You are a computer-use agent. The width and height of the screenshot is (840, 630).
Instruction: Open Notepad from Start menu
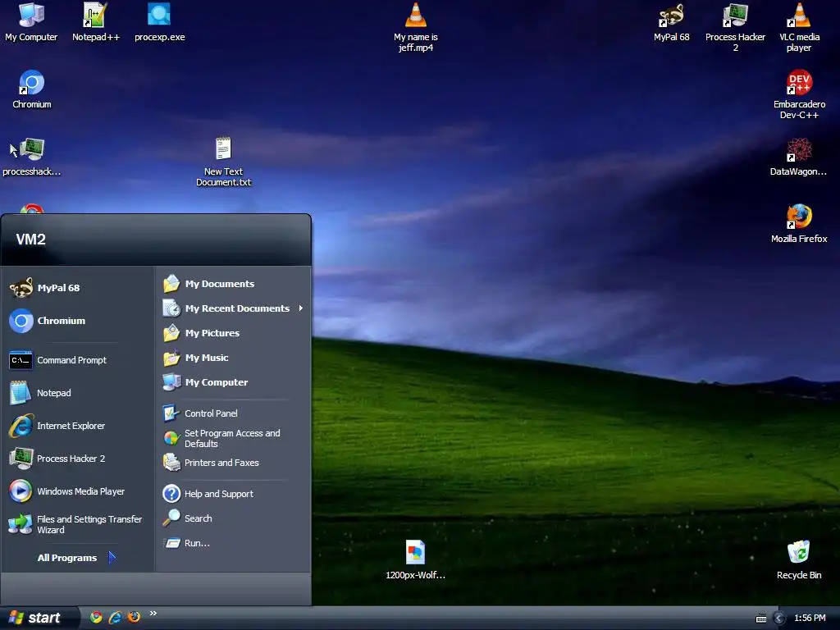[x=77, y=393]
